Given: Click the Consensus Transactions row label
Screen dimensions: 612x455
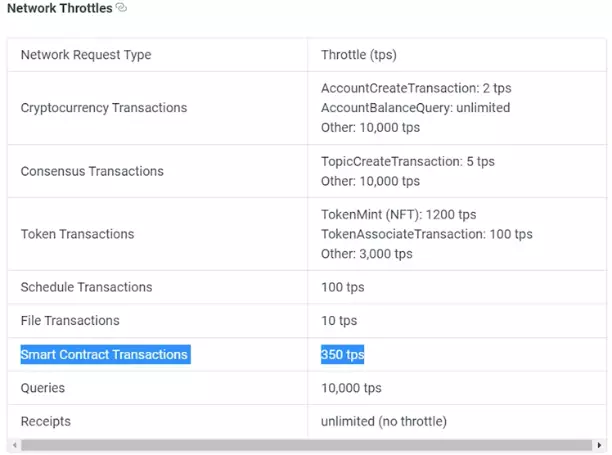Looking at the screenshot, I should tap(92, 171).
